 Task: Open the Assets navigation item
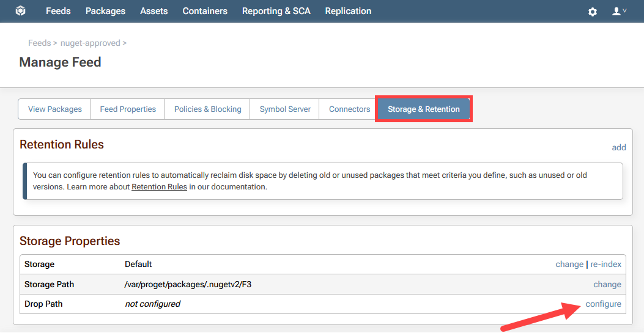click(154, 11)
